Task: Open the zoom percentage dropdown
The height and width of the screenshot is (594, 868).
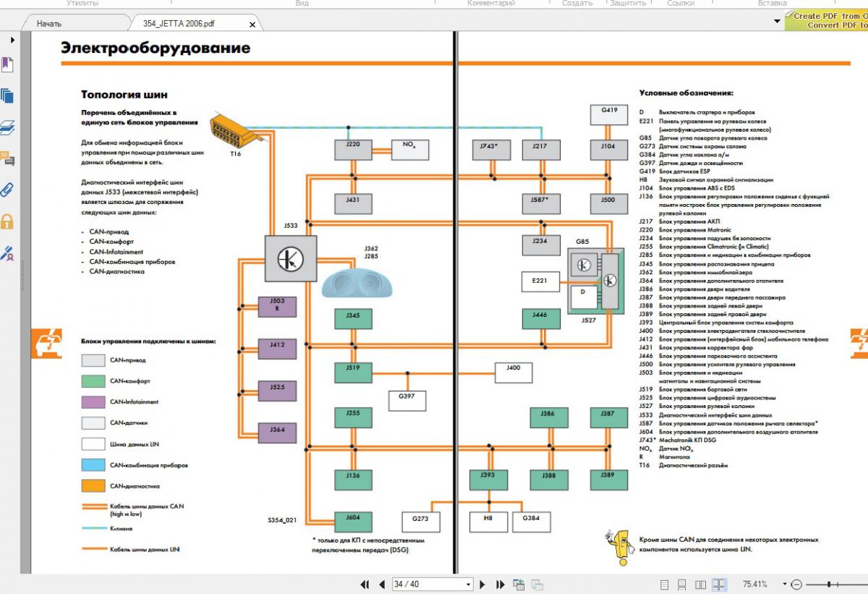Action: point(783,585)
